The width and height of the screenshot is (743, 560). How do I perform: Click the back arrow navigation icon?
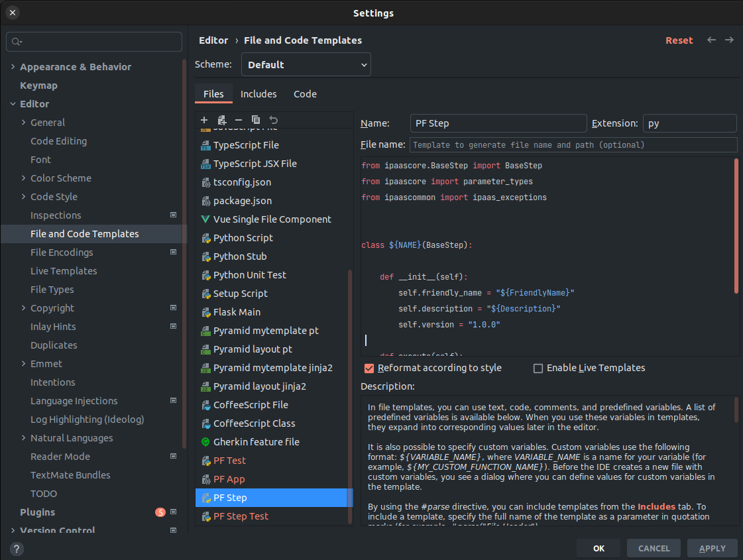[x=711, y=40]
